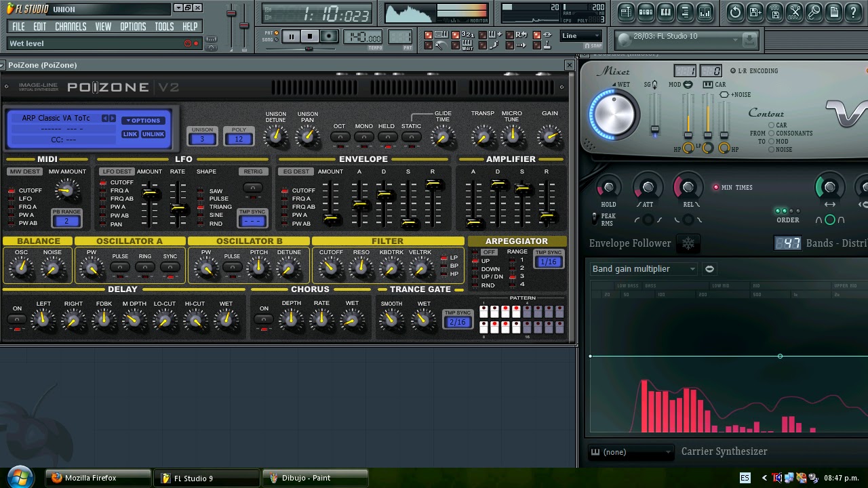Open the TOOLS menu
868x488 pixels.
[x=163, y=26]
